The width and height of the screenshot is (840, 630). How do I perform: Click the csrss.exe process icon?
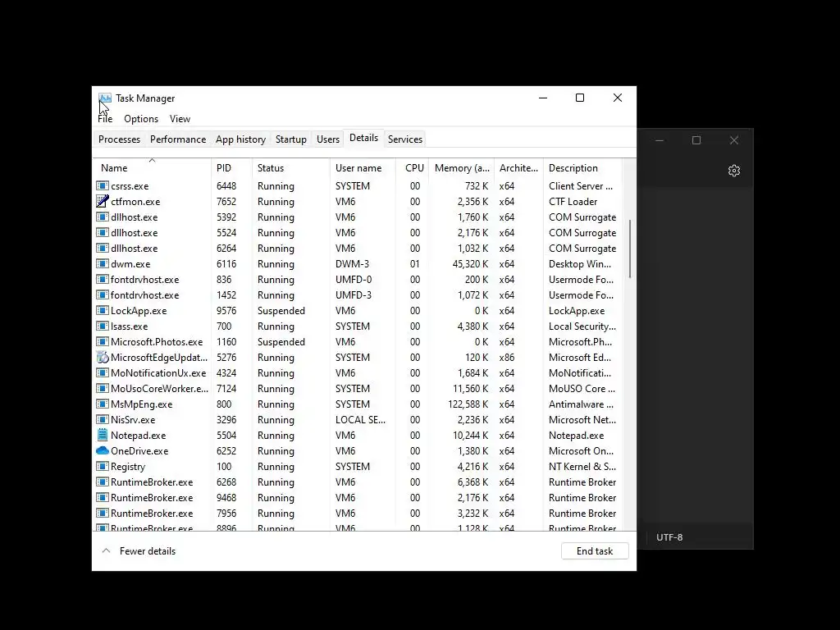click(x=103, y=186)
